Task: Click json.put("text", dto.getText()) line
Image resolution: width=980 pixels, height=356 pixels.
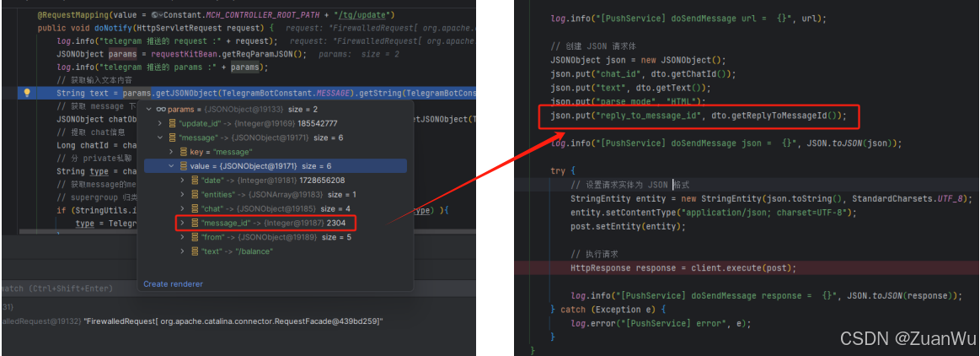Action: pos(630,88)
